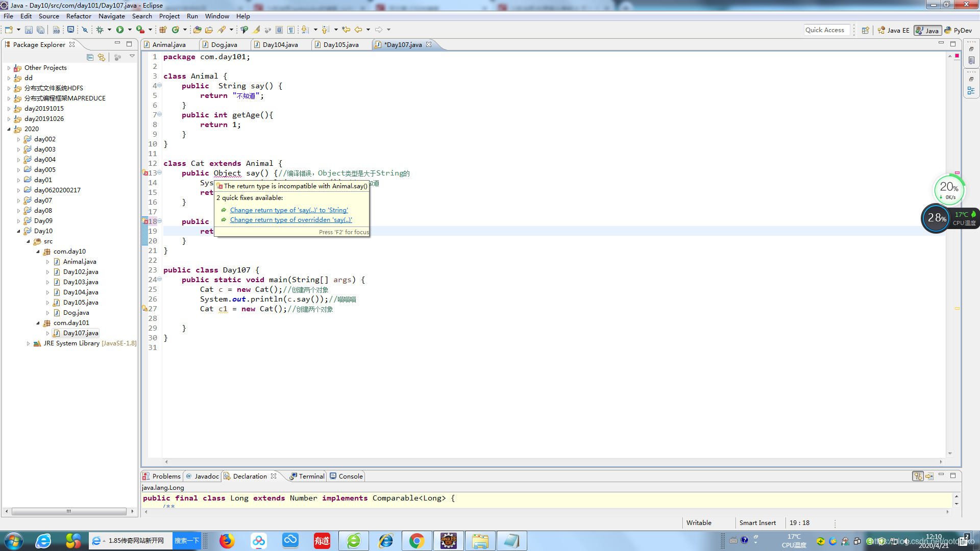Click the New file toolbar icon
This screenshot has height=551, width=980.
coord(9,30)
